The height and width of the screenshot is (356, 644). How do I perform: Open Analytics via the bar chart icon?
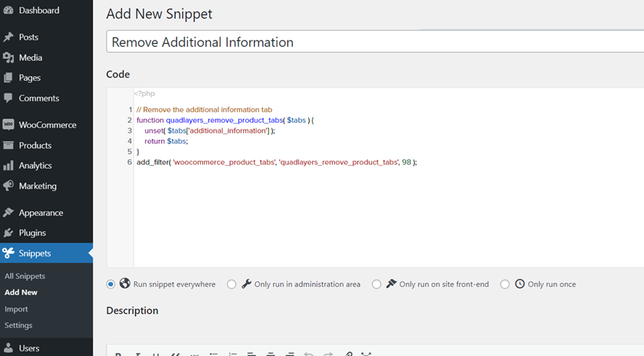coord(8,165)
